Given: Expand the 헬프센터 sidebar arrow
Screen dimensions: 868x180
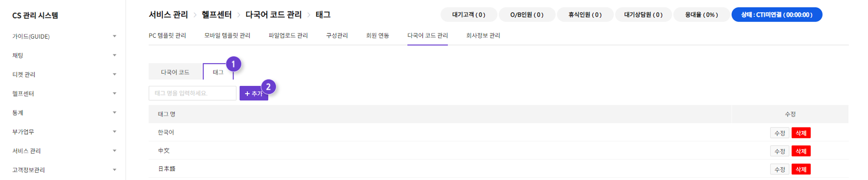Looking at the screenshot, I should tap(115, 94).
